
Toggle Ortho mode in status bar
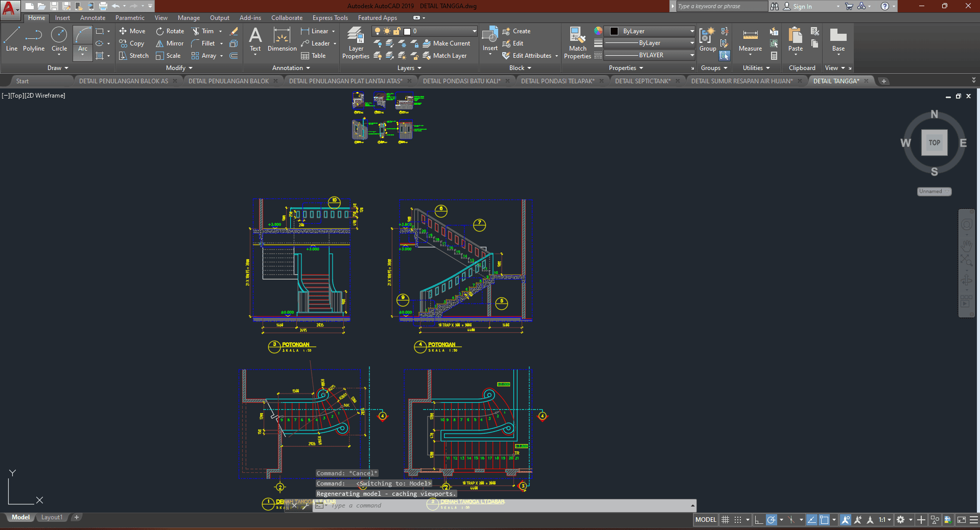[x=759, y=520]
